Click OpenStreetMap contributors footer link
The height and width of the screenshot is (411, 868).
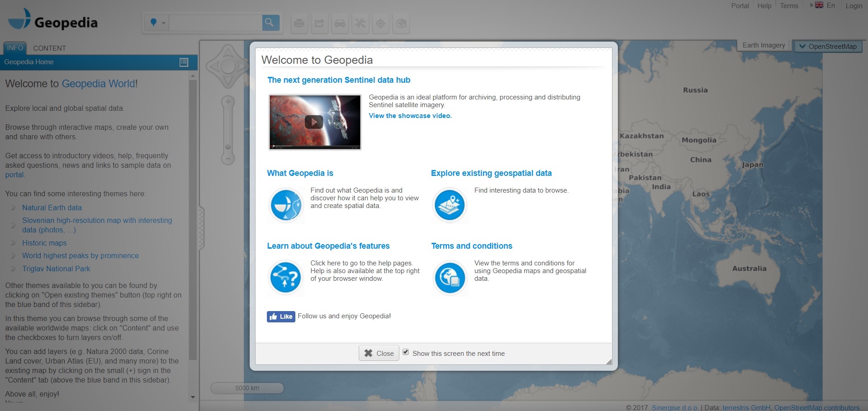817,407
